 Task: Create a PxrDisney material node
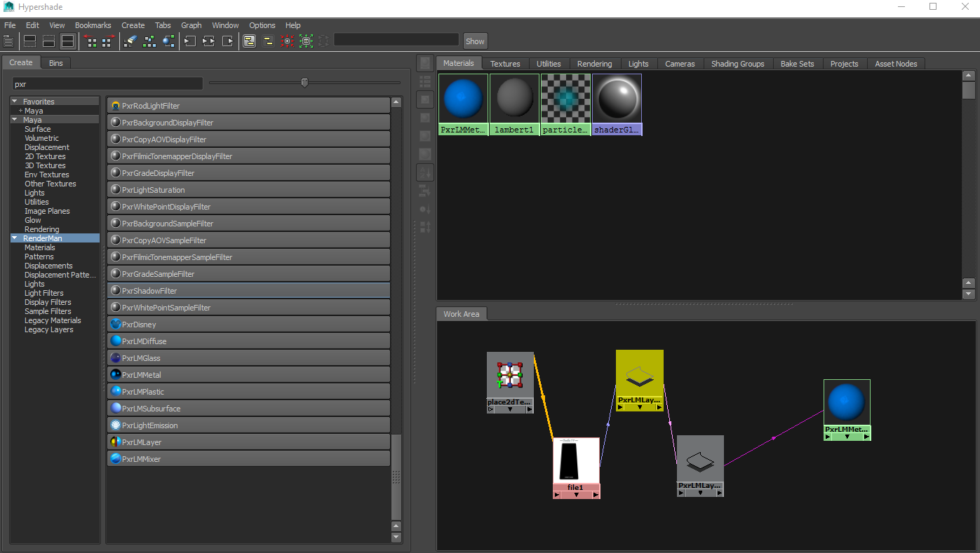pyautogui.click(x=248, y=325)
